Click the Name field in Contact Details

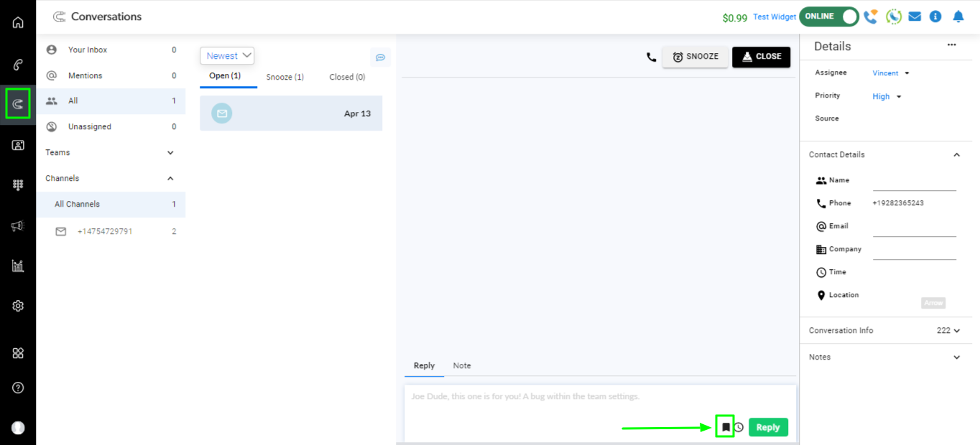coord(914,183)
